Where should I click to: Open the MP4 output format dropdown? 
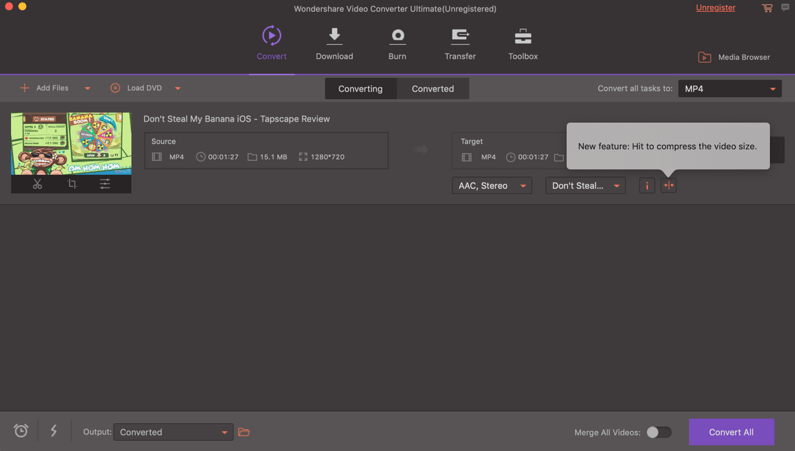click(x=730, y=89)
